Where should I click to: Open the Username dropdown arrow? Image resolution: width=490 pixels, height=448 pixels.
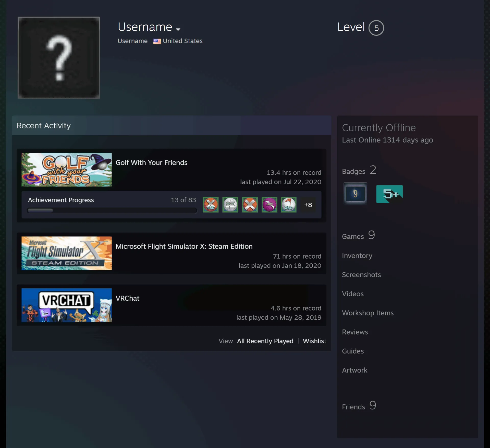(178, 29)
